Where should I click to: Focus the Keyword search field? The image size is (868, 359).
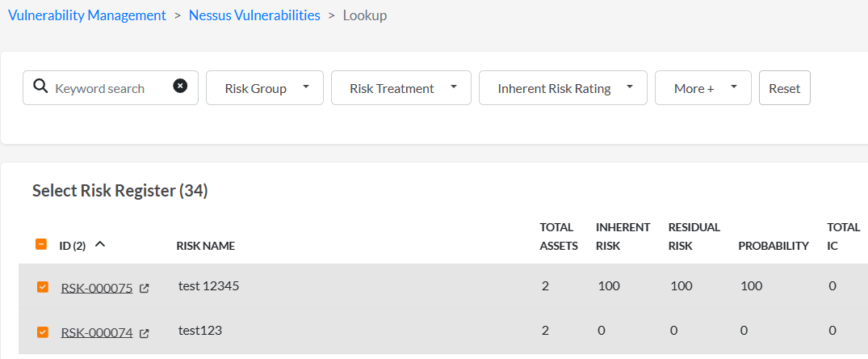(110, 87)
